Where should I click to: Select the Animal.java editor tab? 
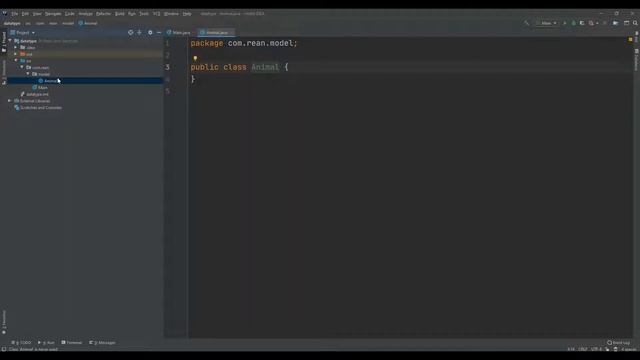click(x=216, y=32)
